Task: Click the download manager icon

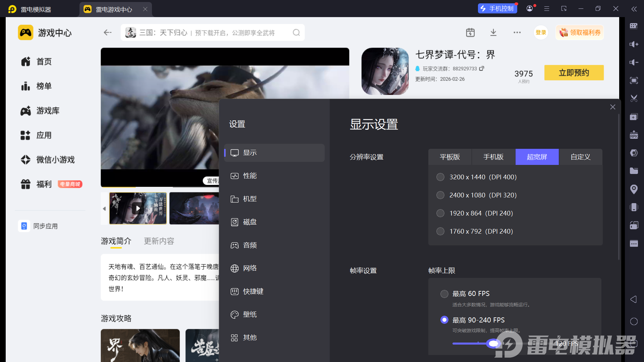Action: click(493, 33)
